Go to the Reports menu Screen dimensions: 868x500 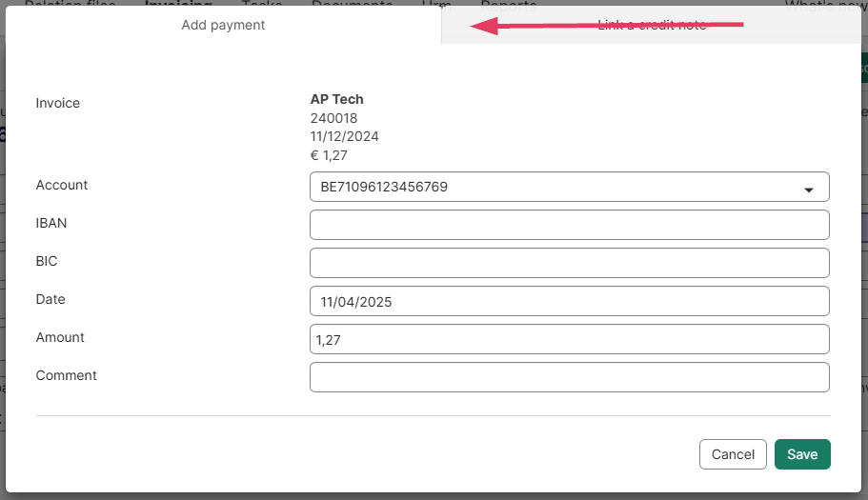point(509,4)
